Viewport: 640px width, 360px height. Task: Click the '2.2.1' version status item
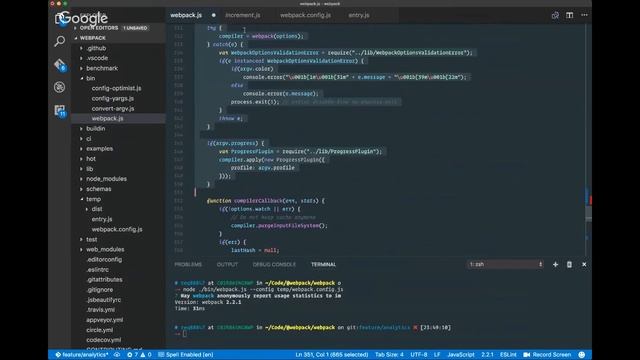[487, 355]
